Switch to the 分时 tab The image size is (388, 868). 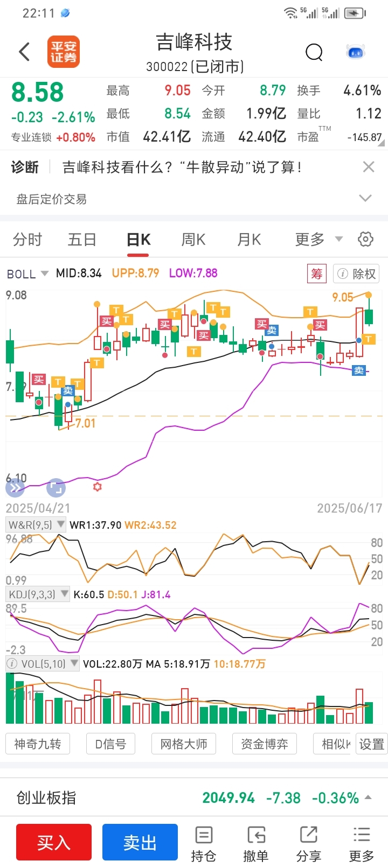click(27, 239)
